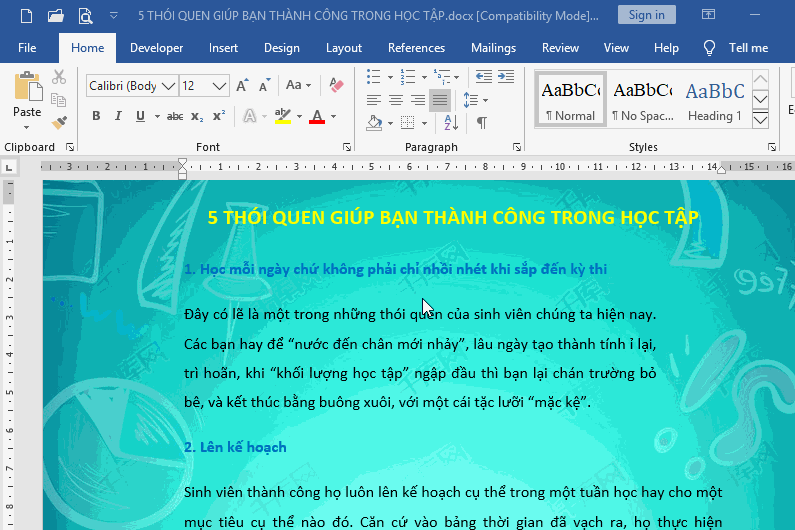795x530 pixels.
Task: Expand the Paste options arrow
Action: (x=27, y=127)
